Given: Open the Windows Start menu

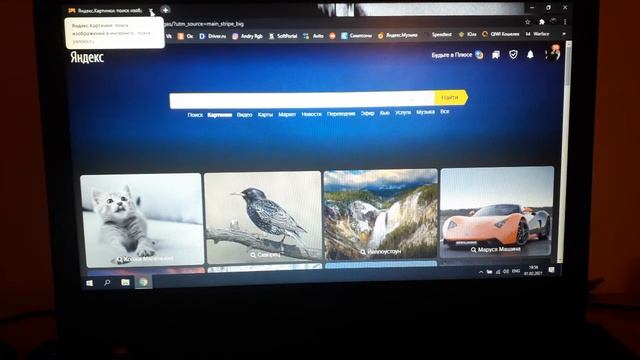Looking at the screenshot, I should tap(89, 283).
